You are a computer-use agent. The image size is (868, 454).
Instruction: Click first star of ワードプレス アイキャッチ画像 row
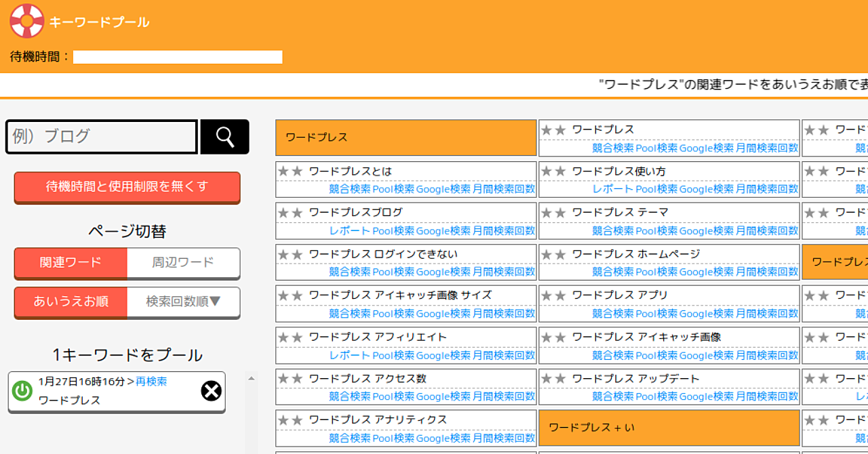coord(547,337)
